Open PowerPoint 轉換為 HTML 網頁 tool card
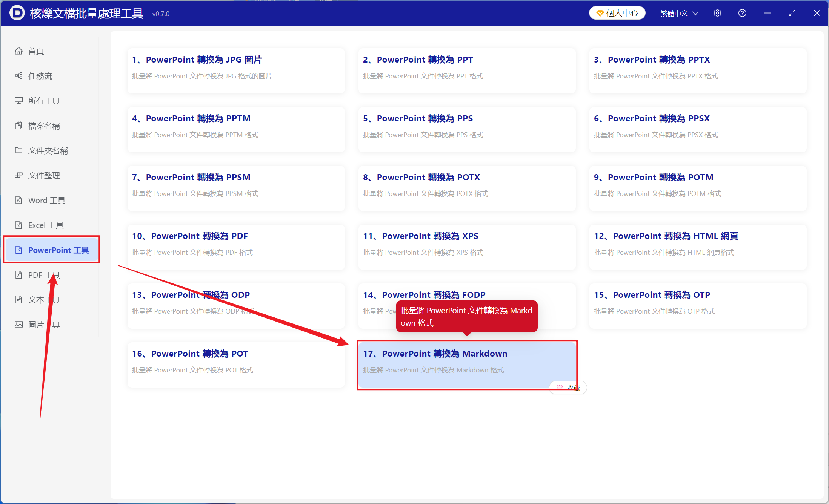 (698, 247)
